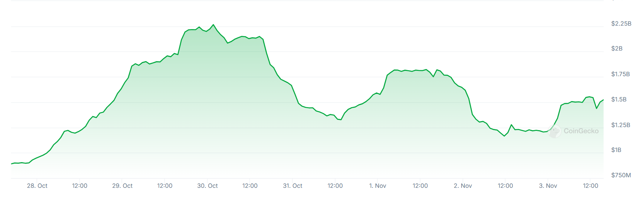Click the $2B y-axis label
Viewport: 644px width, 198px height.
(617, 49)
